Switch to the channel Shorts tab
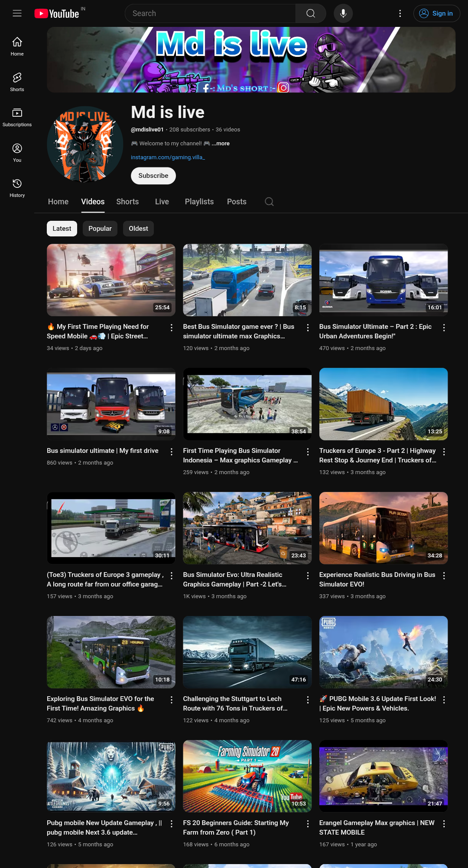 [x=127, y=202]
